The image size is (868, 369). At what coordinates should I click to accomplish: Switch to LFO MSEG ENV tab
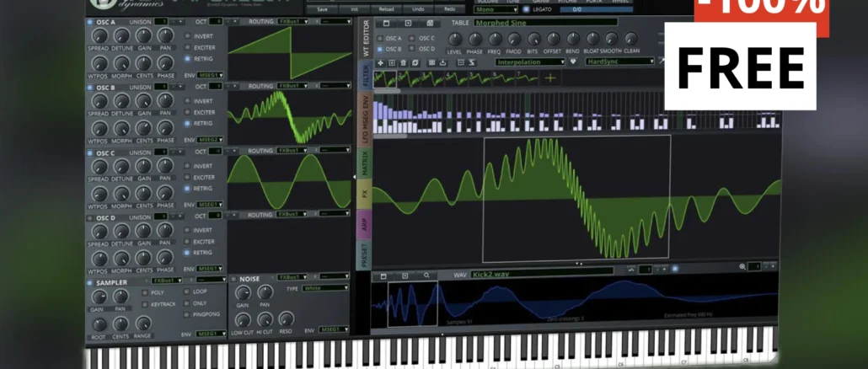(365, 120)
